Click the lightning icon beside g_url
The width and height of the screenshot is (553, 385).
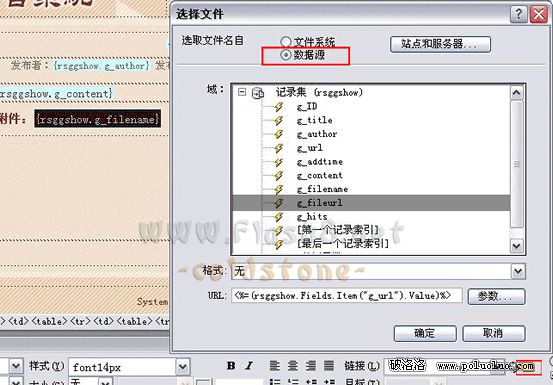coord(279,148)
